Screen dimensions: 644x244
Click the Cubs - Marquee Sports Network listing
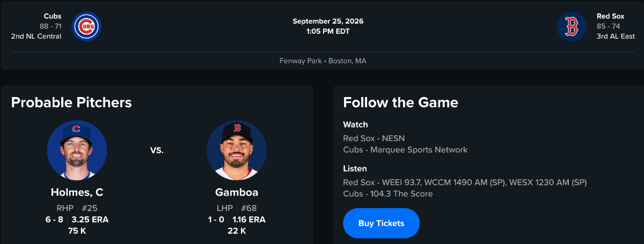405,150
